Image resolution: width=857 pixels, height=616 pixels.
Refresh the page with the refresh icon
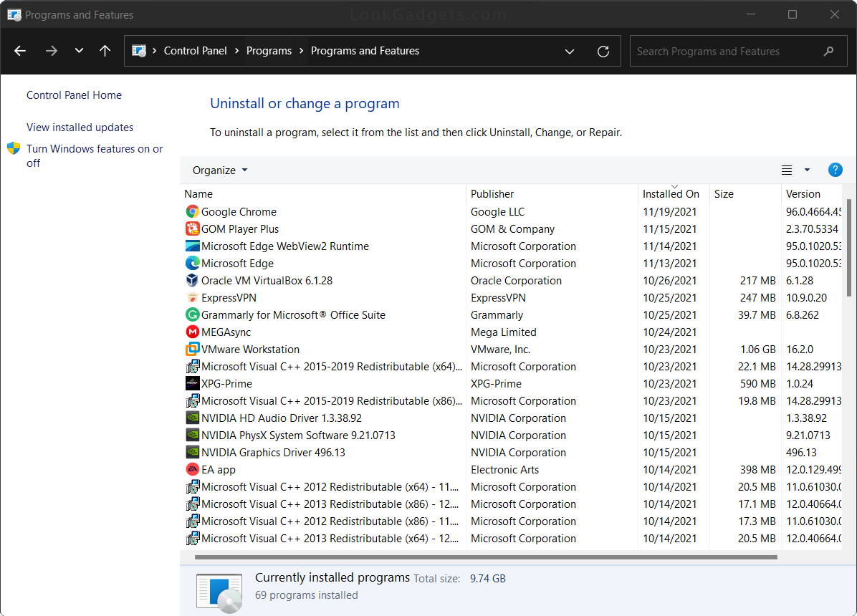tap(603, 51)
